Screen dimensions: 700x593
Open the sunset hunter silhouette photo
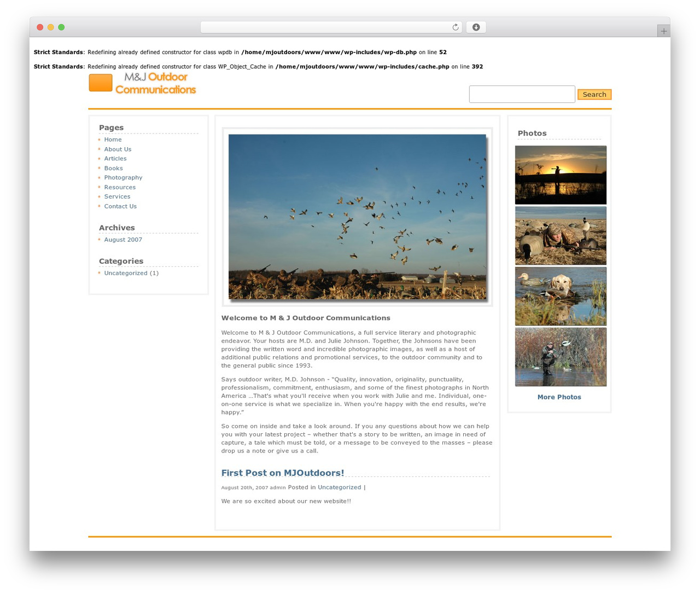pos(561,175)
